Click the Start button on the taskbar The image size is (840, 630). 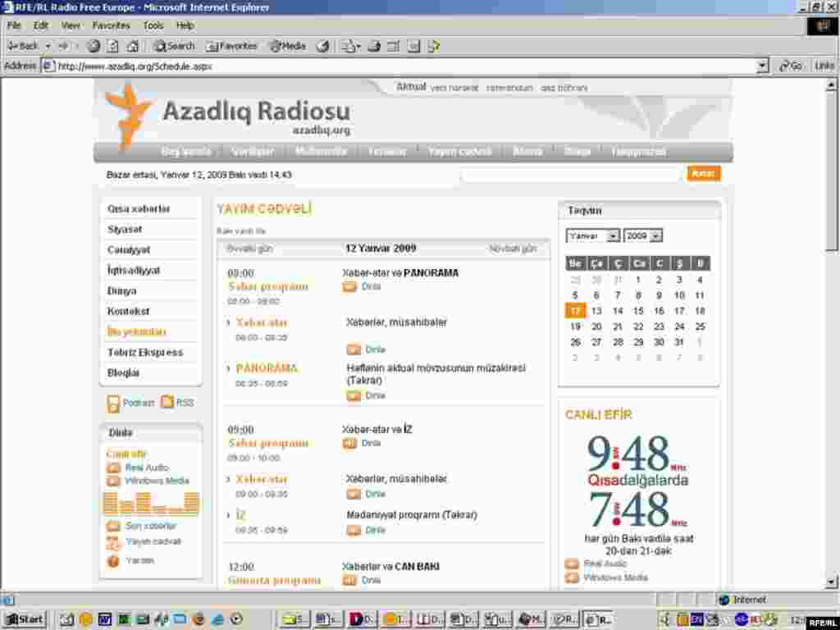click(25, 619)
